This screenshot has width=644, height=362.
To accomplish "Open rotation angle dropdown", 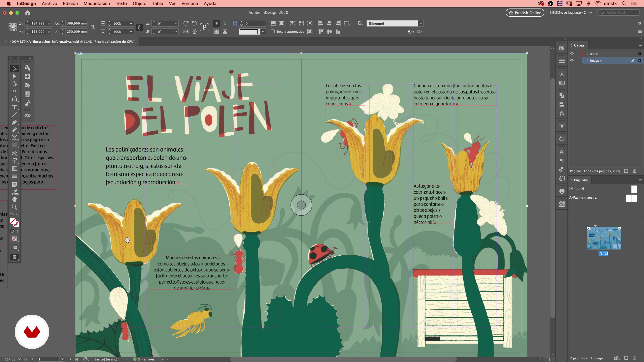I will (175, 23).
